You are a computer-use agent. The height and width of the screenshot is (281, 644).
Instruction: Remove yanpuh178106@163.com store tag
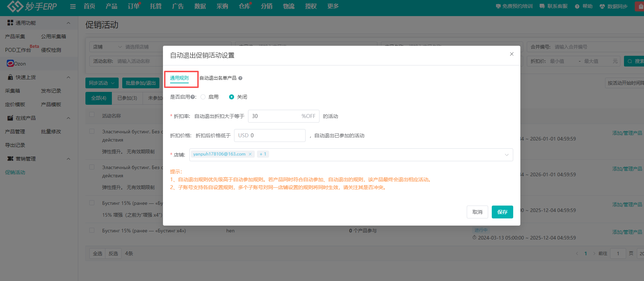point(250,154)
